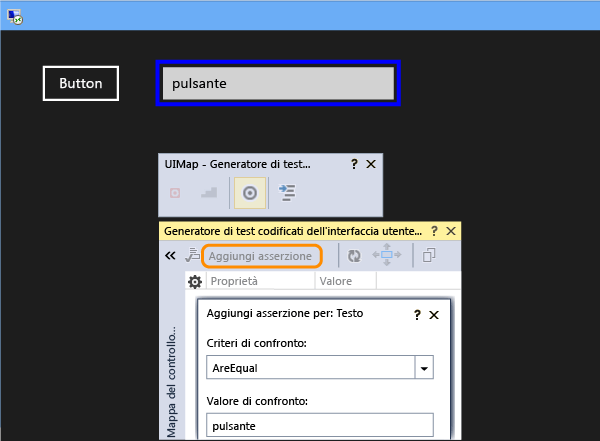Close the UIMap Generatore di test window
This screenshot has width=600, height=441.
(x=371, y=164)
